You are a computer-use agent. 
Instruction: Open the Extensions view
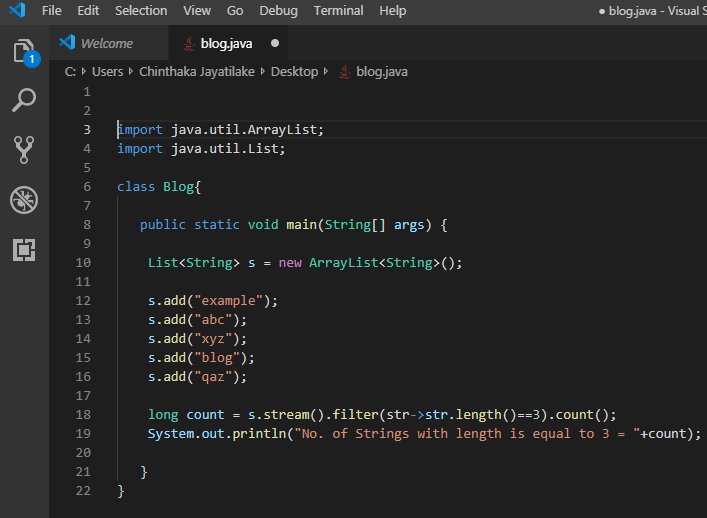(24, 249)
